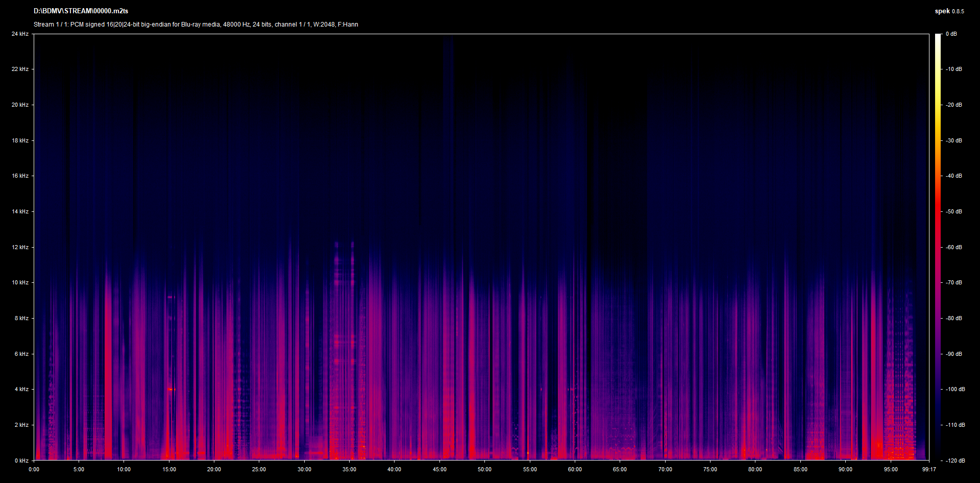Click the red section of the dB color bar
980x483 pixels.
tap(938, 214)
